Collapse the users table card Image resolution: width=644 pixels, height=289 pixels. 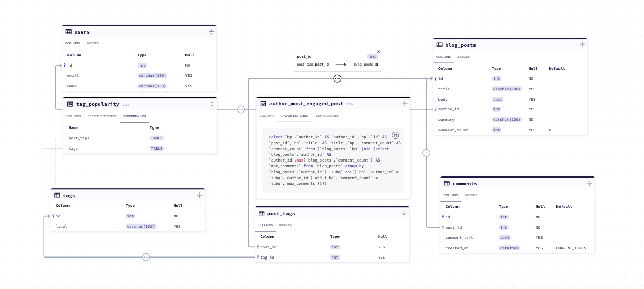211,32
